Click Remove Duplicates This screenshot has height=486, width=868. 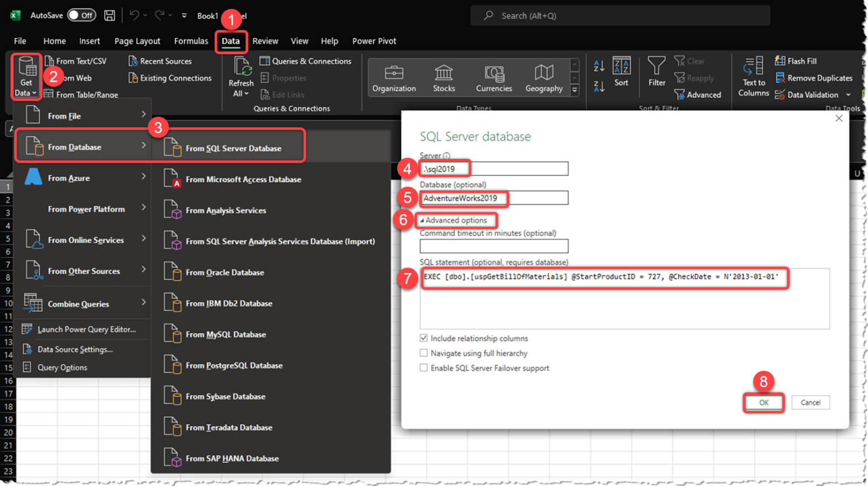point(814,78)
